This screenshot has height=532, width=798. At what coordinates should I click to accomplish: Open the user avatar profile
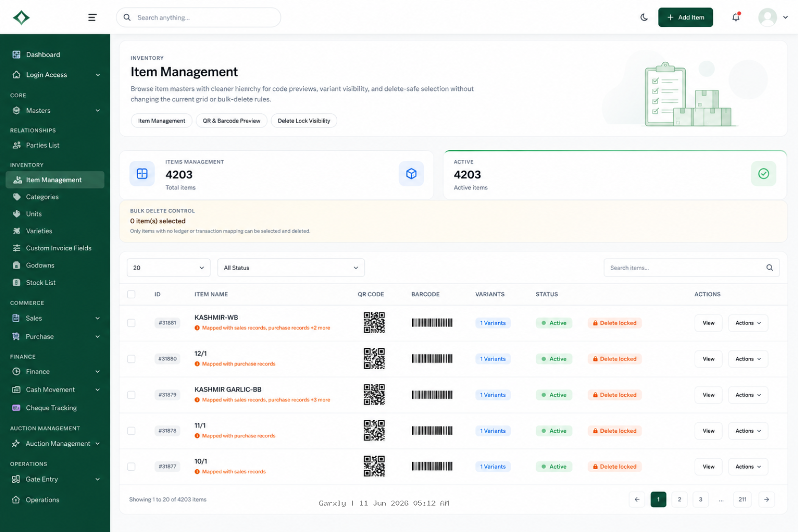point(767,17)
